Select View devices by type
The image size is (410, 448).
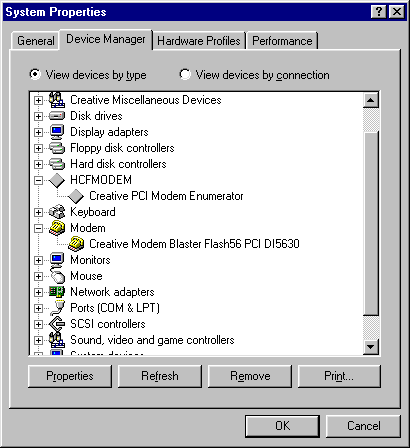(x=88, y=75)
